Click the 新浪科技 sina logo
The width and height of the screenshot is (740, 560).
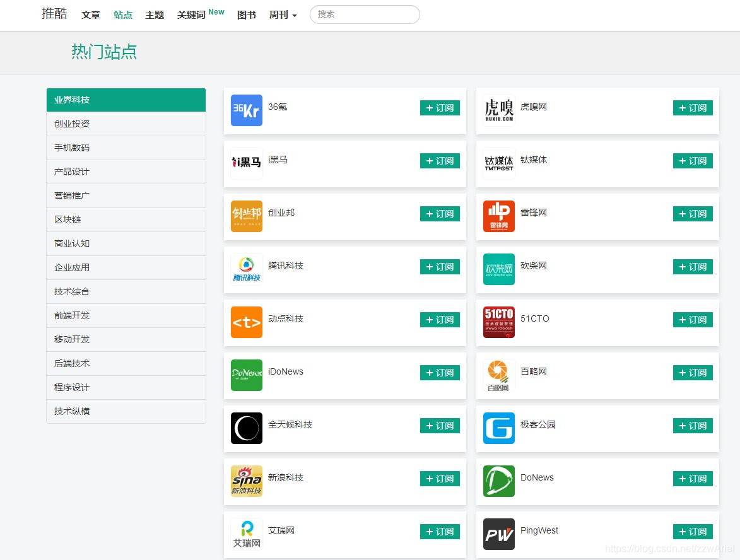247,481
